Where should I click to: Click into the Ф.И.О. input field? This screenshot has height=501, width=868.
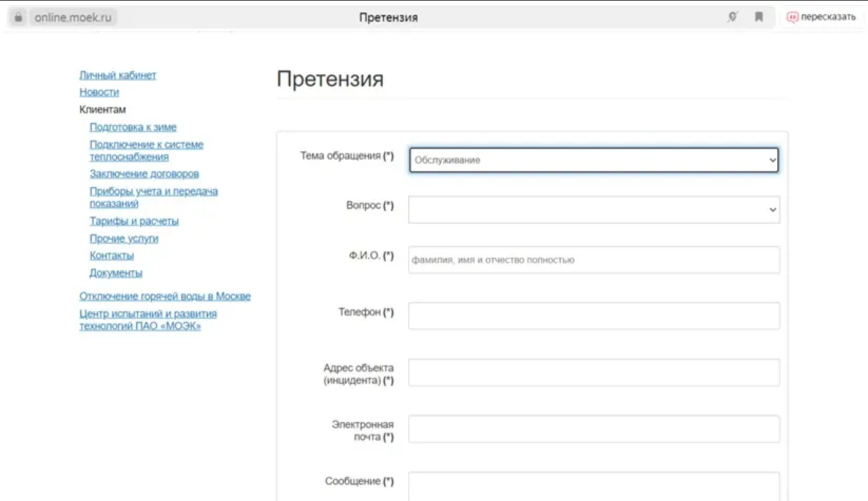point(594,260)
